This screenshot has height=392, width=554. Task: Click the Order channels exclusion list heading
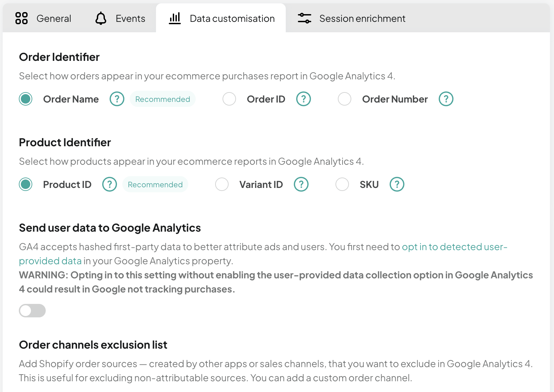pyautogui.click(x=93, y=345)
